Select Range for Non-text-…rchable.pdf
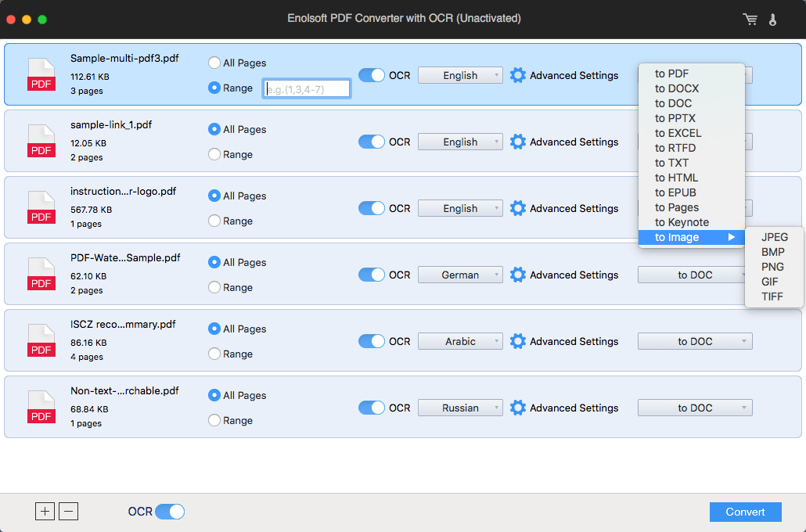 click(x=214, y=420)
